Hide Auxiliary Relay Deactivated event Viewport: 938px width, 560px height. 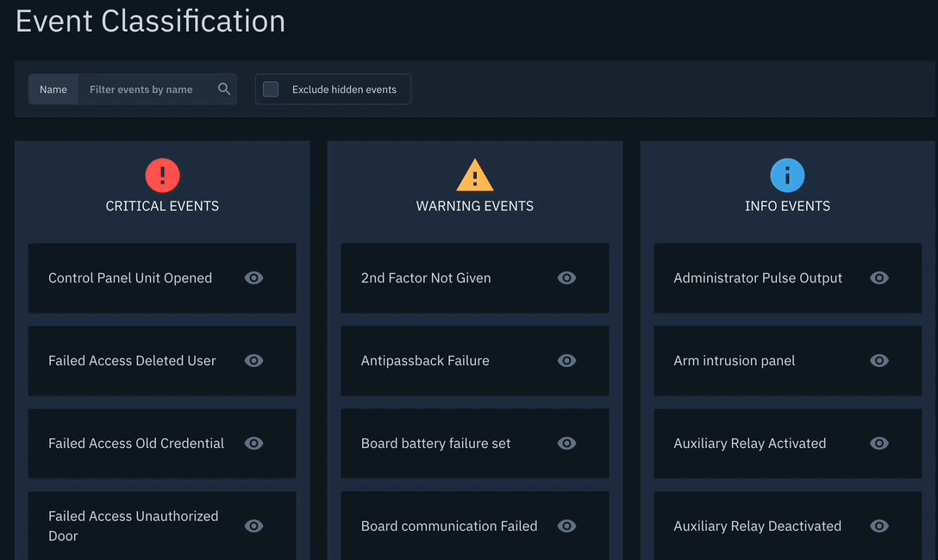click(879, 526)
